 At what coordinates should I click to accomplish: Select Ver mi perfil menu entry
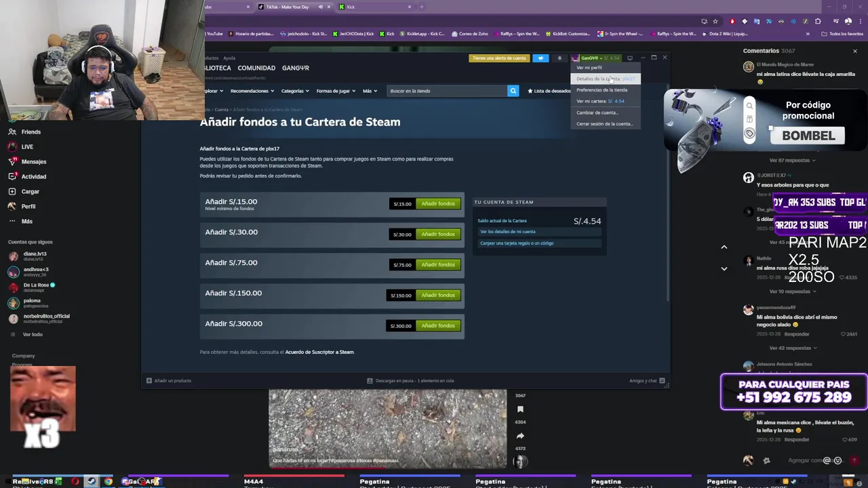point(605,68)
